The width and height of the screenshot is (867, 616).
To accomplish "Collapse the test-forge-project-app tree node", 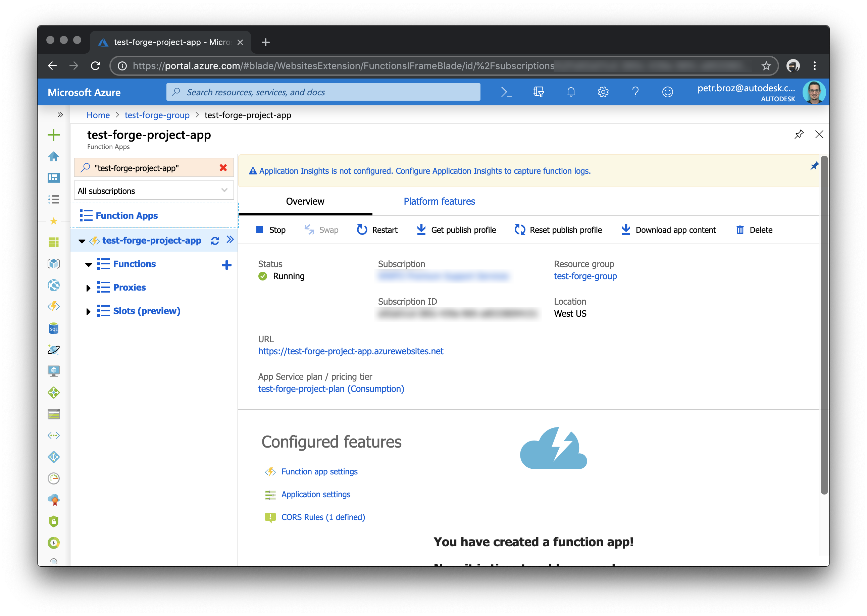I will click(82, 241).
